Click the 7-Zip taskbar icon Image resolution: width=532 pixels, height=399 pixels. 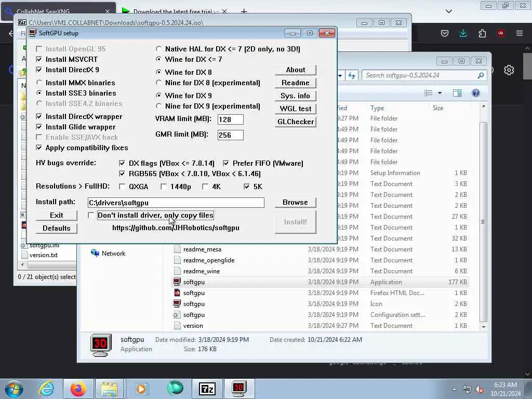coord(207,389)
